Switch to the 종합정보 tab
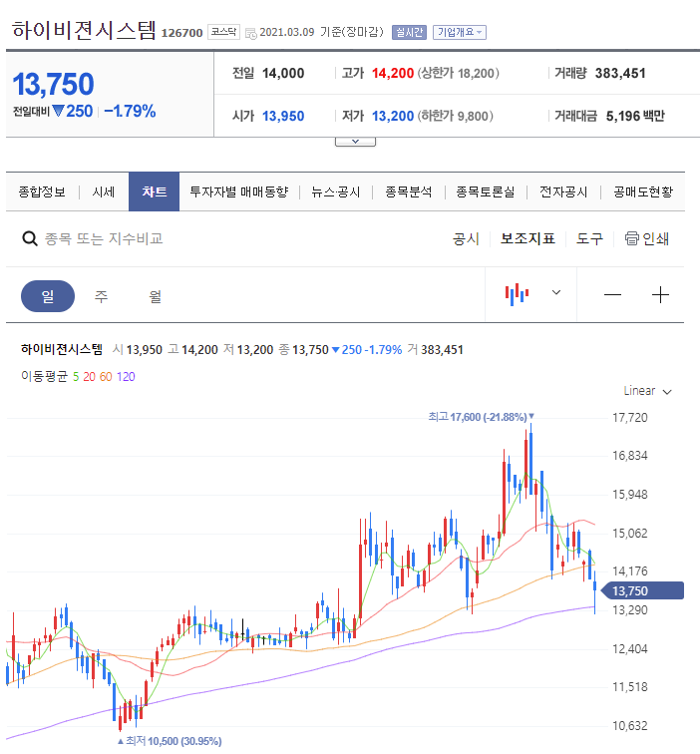 tap(42, 191)
